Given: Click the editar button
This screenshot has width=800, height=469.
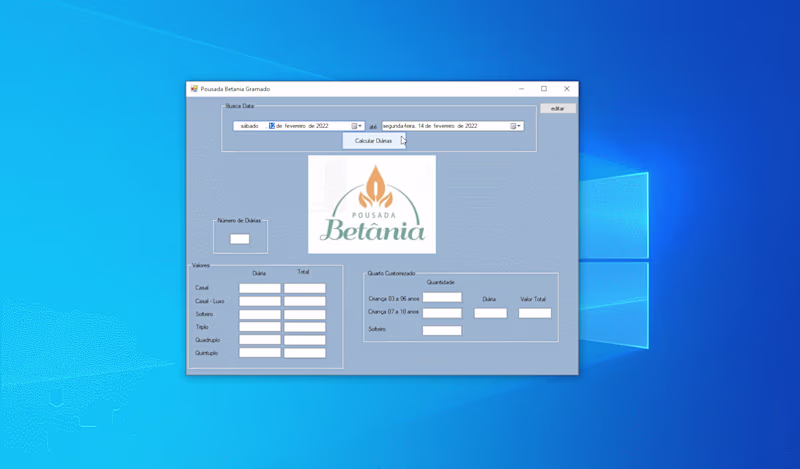Looking at the screenshot, I should [558, 109].
